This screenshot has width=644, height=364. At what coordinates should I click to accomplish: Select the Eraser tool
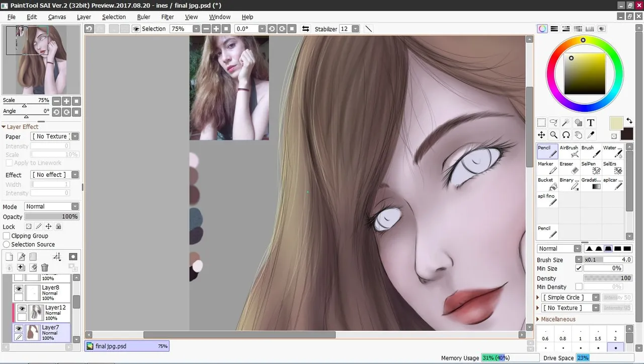569,168
